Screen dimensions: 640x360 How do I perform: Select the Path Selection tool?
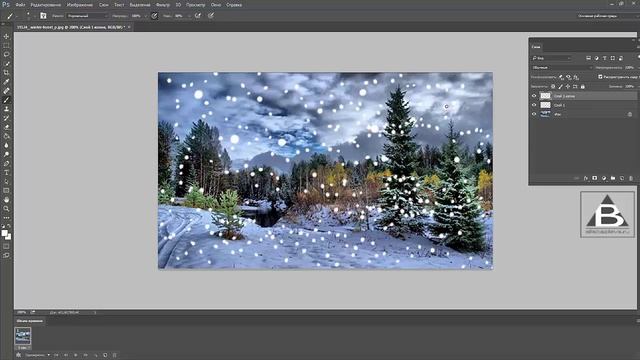[6, 181]
